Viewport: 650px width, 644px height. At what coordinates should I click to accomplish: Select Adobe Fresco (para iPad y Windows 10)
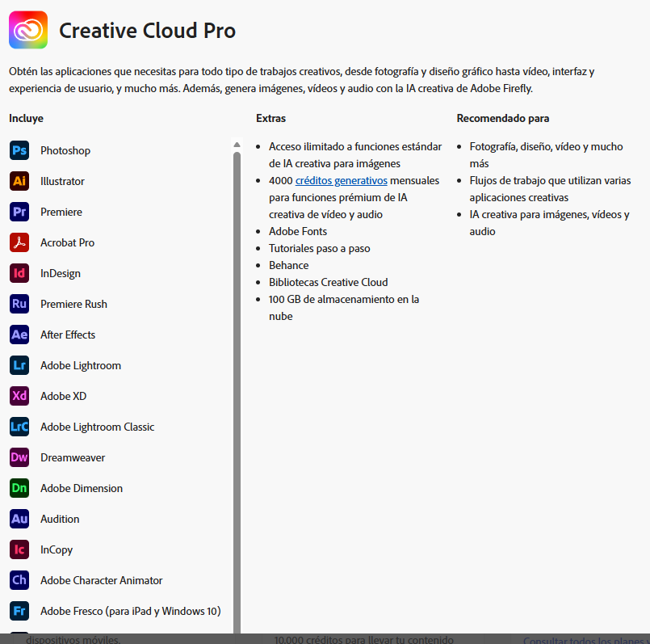[131, 611]
